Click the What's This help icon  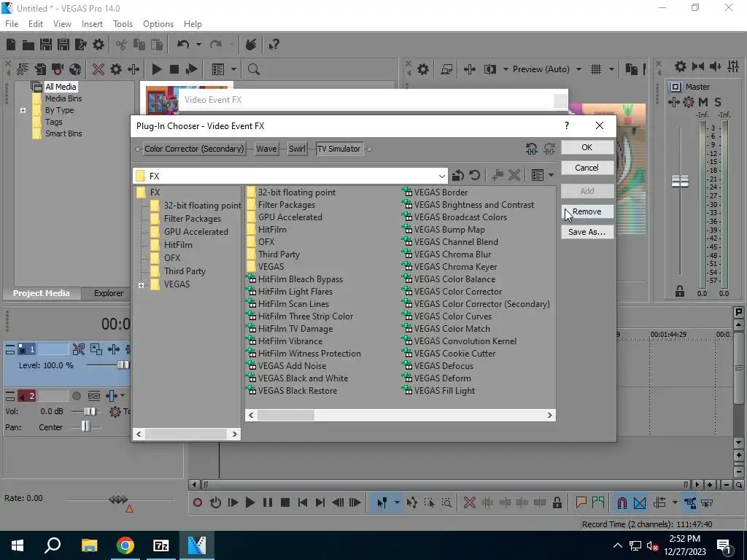click(274, 44)
